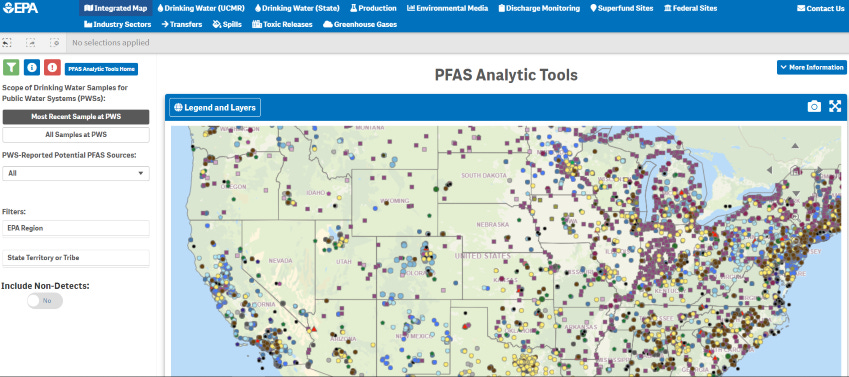Open the Transfers tab
The width and height of the screenshot is (849, 377).
tap(182, 24)
